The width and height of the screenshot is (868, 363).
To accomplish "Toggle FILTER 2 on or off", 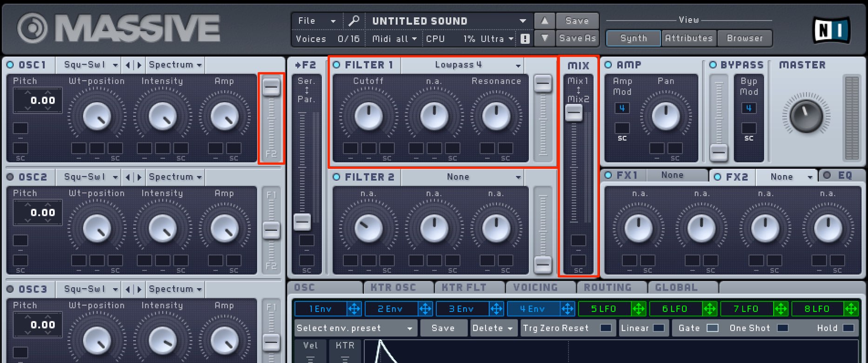I will (337, 177).
